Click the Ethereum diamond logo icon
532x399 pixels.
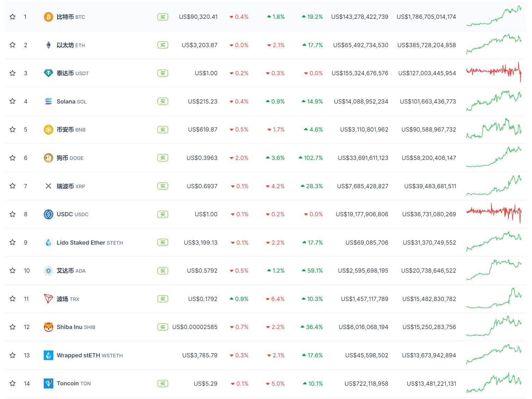pyautogui.click(x=49, y=45)
